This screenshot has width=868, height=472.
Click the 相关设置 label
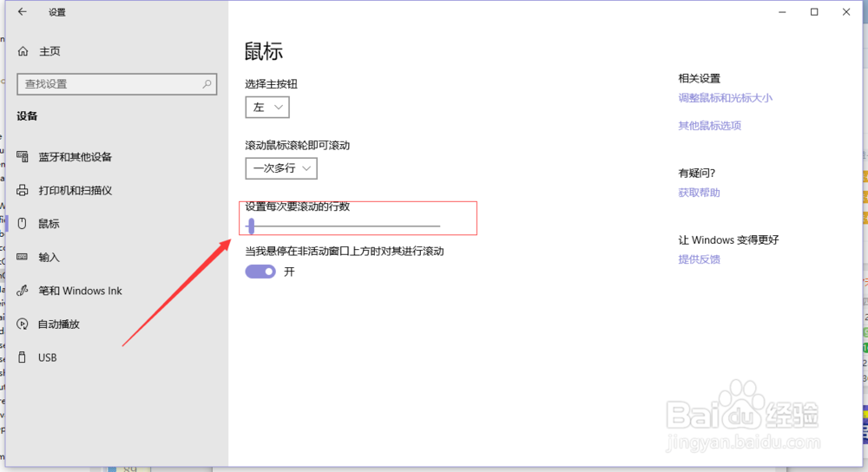pos(699,79)
